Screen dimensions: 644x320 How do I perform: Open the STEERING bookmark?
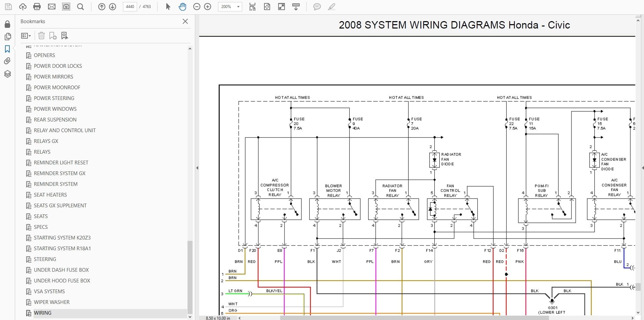tap(45, 259)
